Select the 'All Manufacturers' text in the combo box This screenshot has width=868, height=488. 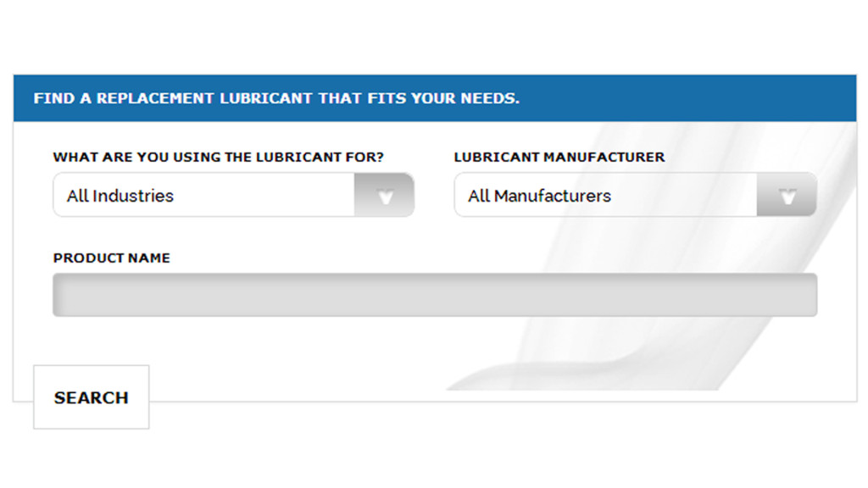(x=539, y=196)
